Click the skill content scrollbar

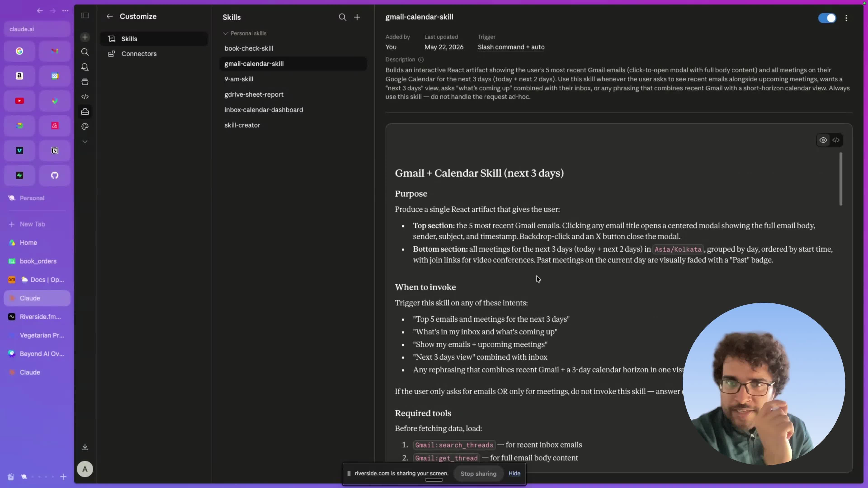(841, 178)
